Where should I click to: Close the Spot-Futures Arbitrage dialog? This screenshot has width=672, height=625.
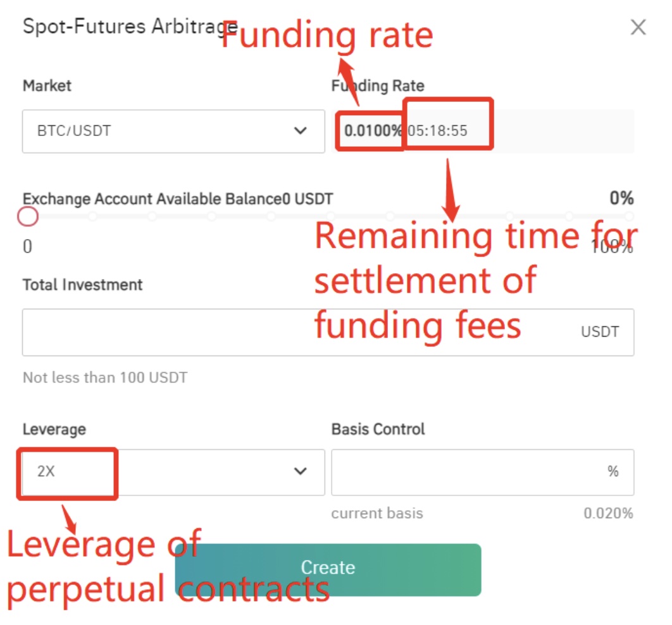point(638,27)
